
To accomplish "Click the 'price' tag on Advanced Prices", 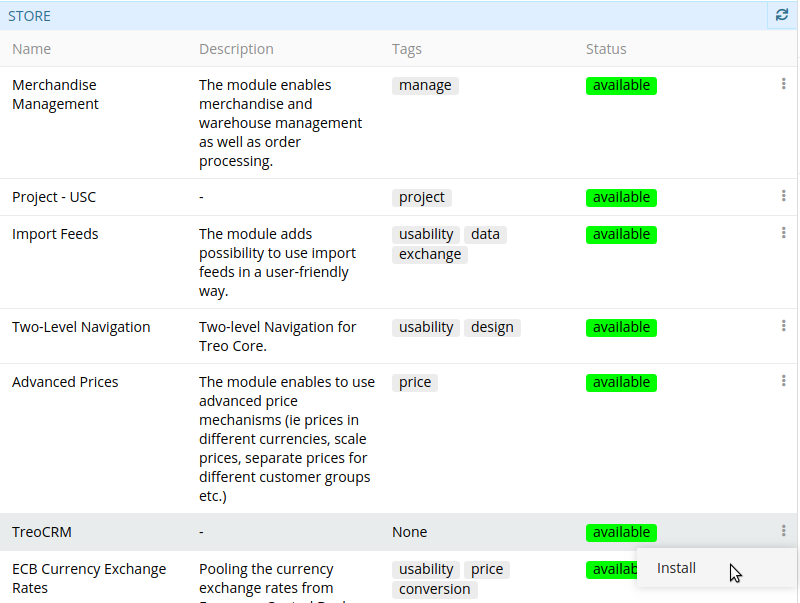I will (x=415, y=383).
